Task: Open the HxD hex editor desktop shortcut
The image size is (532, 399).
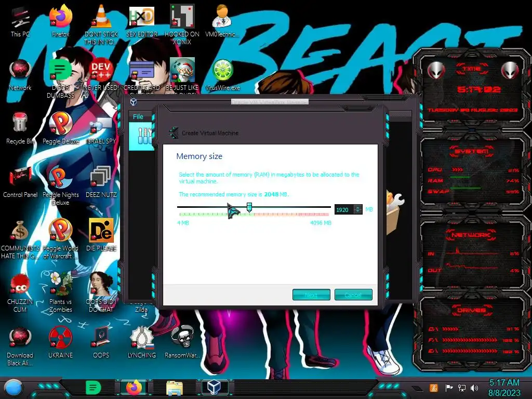Action: pos(142,21)
